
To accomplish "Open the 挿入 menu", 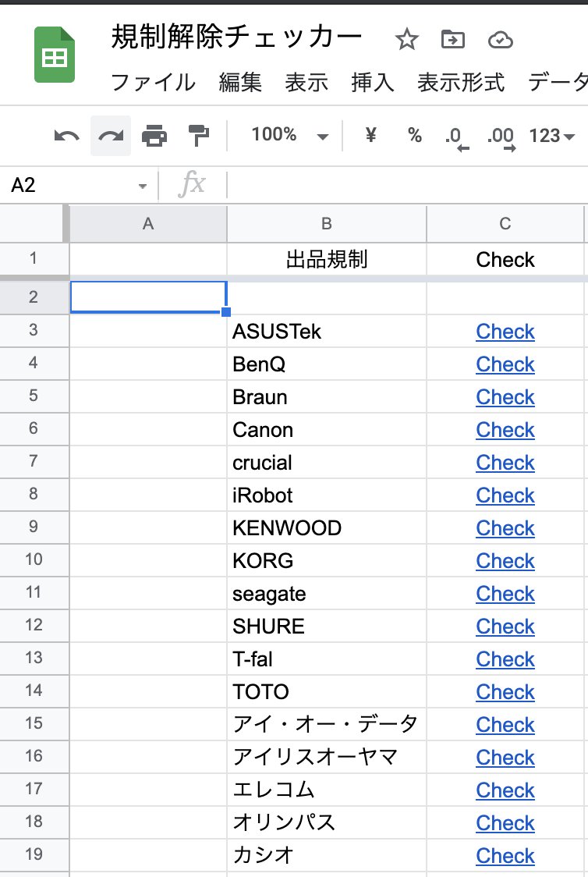I will pos(372,82).
